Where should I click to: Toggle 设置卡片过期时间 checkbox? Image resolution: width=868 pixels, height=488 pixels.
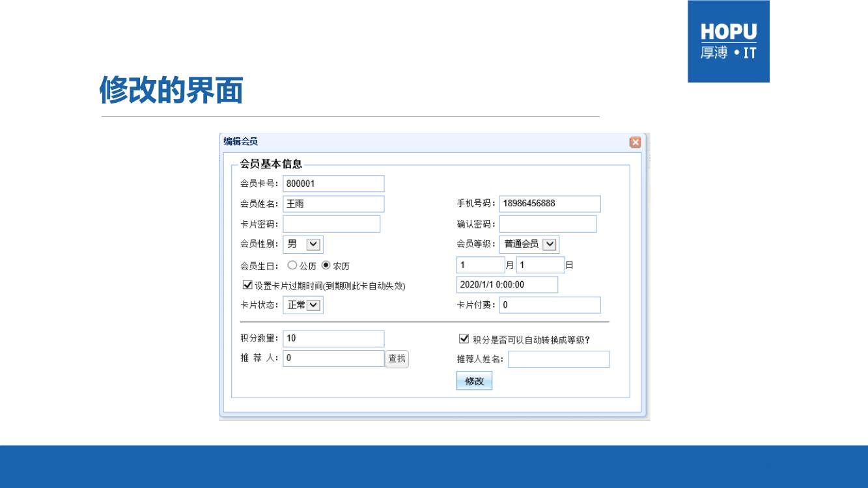(x=247, y=285)
